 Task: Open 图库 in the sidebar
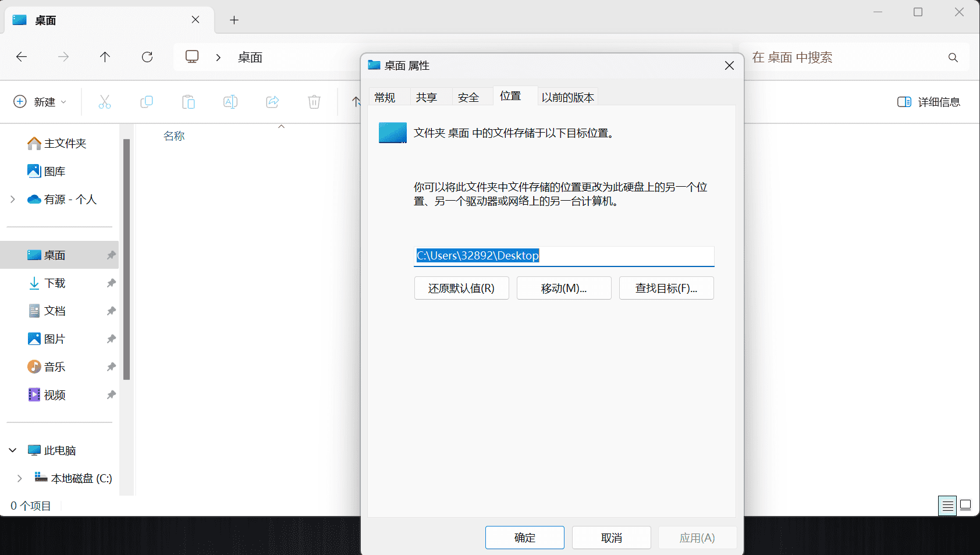click(47, 171)
